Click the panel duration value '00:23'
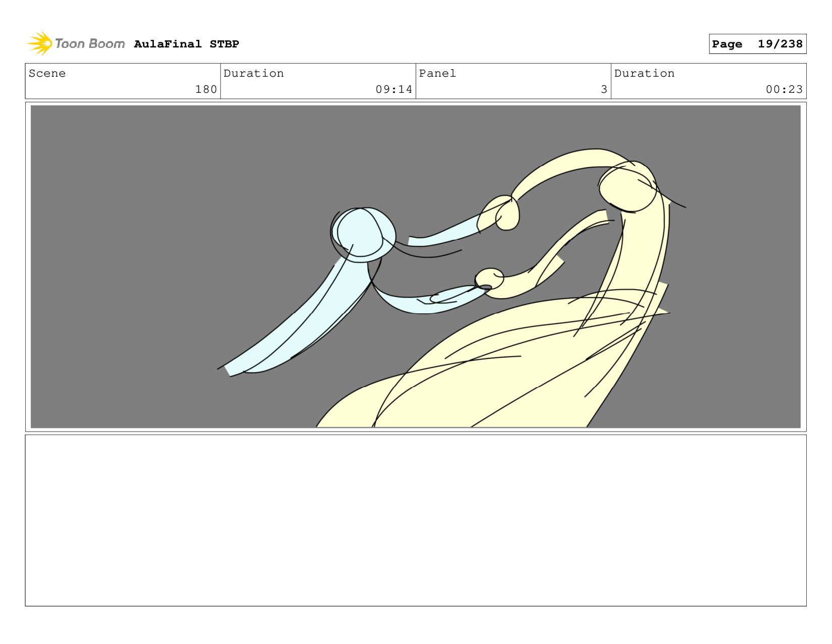This screenshot has height=644, width=832. [x=784, y=89]
